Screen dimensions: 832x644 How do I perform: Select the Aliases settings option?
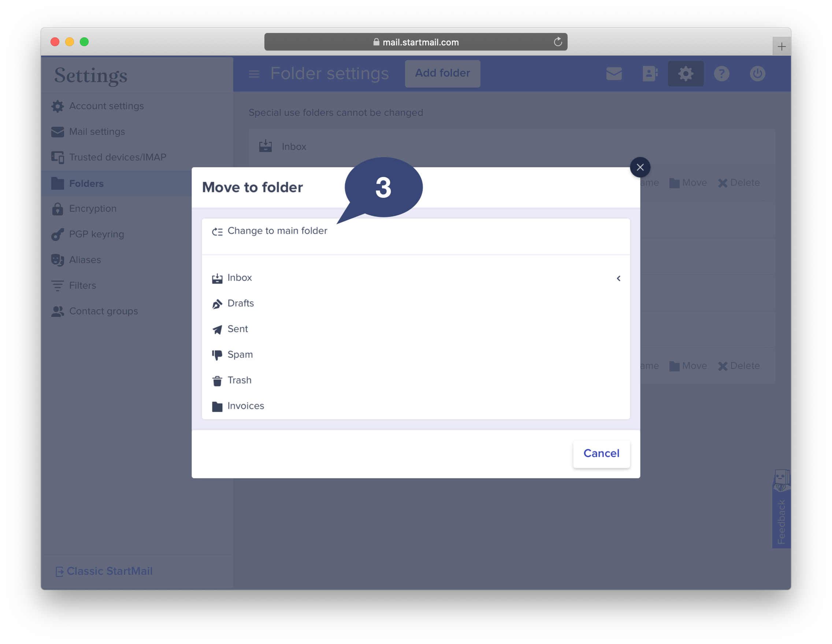[x=85, y=259]
